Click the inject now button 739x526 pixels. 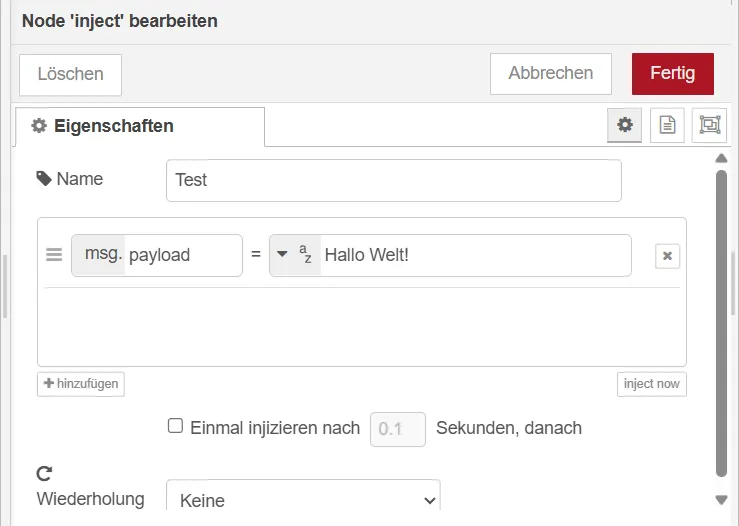tap(651, 384)
